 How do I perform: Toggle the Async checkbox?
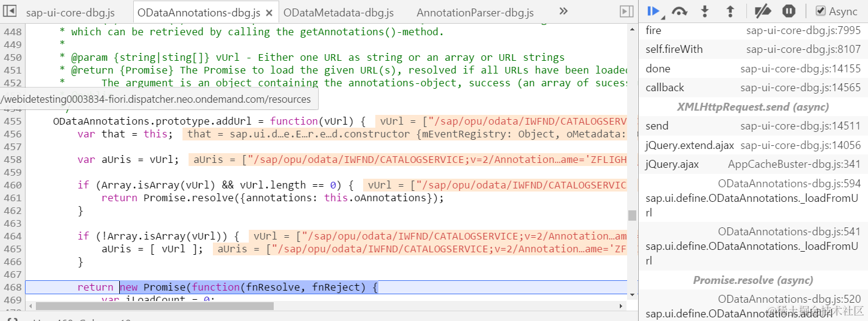click(821, 11)
